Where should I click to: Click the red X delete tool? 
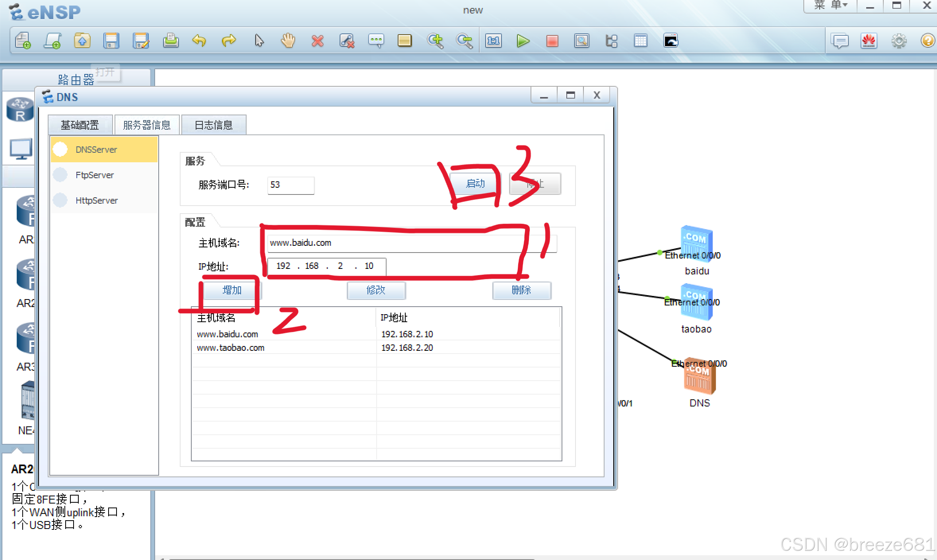pos(317,41)
